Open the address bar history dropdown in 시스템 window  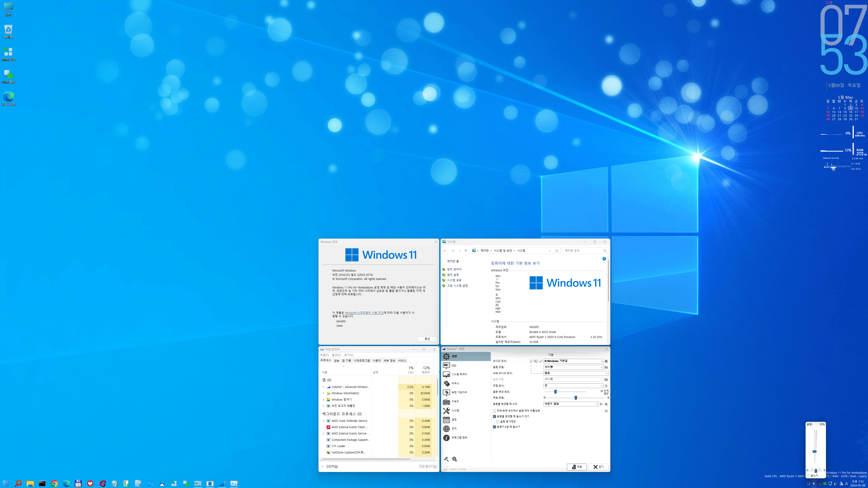tap(550, 251)
